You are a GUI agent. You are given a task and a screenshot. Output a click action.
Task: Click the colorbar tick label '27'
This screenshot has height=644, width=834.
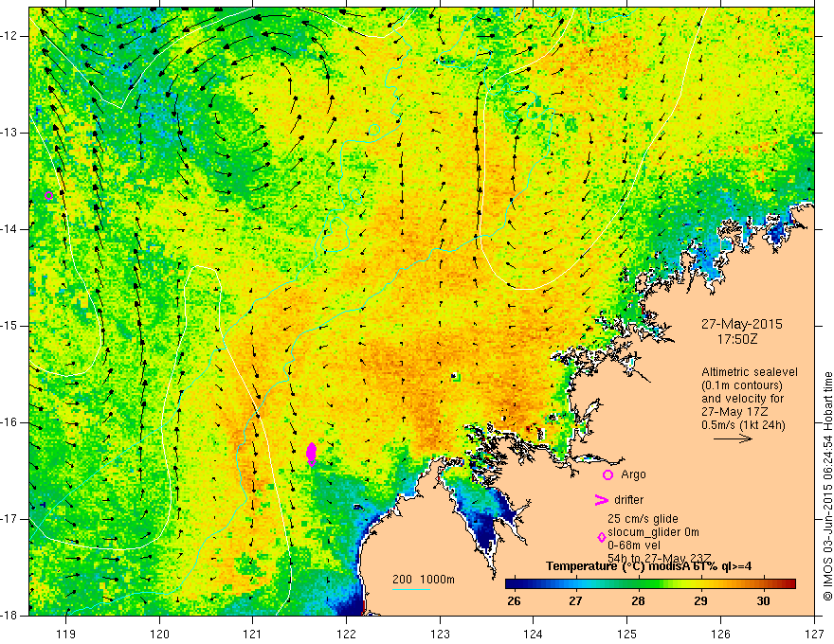(x=575, y=601)
